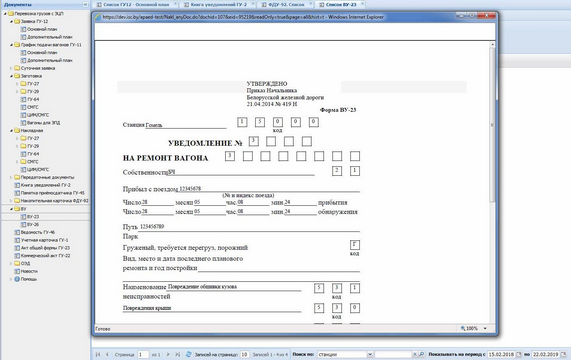Jump to first page in pager
Viewport: 571px width, 360px height.
pyautogui.click(x=98, y=354)
